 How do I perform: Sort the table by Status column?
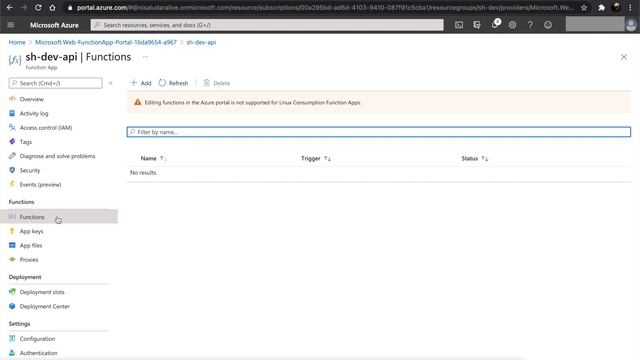point(475,158)
